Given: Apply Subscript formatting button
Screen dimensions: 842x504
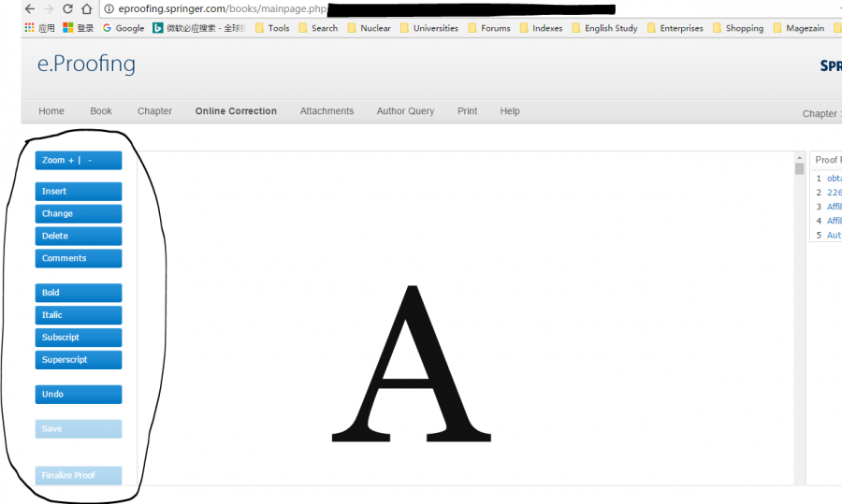Looking at the screenshot, I should 79,338.
